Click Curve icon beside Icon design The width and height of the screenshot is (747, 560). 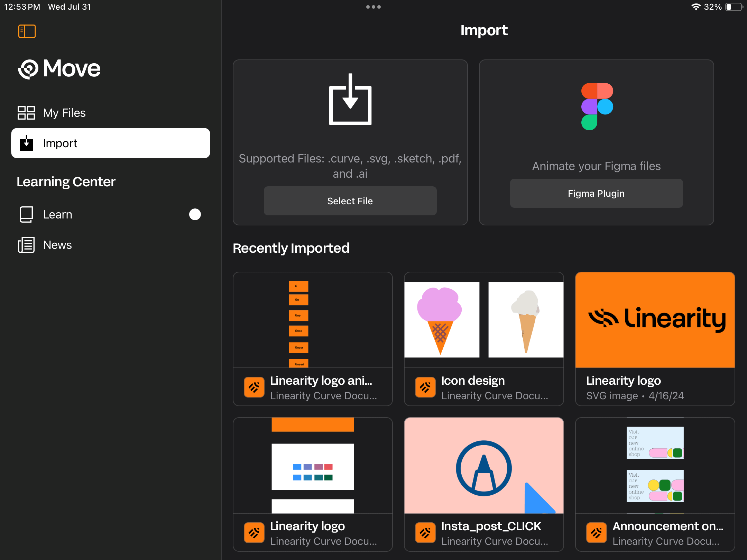tap(425, 388)
